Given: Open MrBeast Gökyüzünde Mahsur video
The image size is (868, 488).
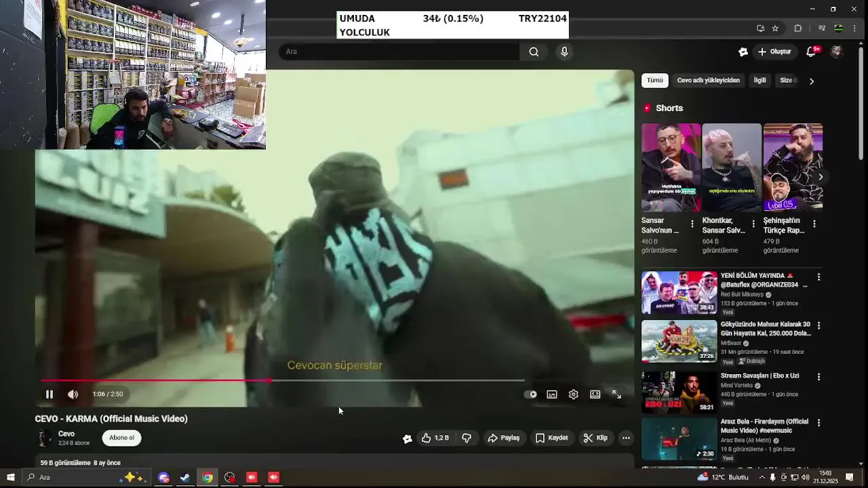Looking at the screenshot, I should pos(766,329).
